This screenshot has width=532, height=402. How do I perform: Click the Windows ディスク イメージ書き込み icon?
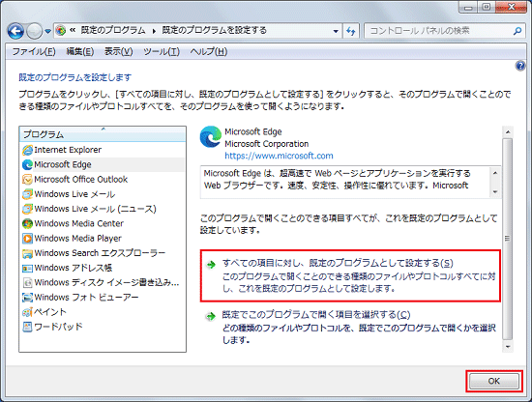point(27,283)
